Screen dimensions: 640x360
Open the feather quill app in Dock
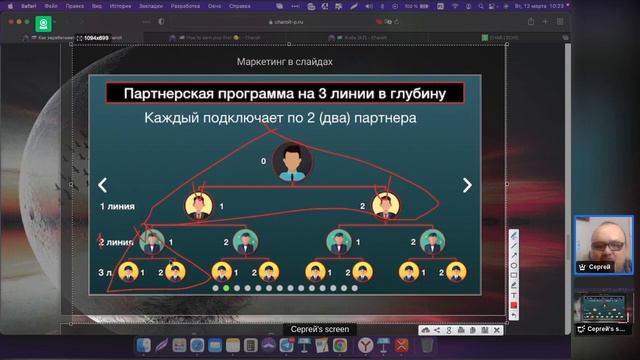click(161, 345)
